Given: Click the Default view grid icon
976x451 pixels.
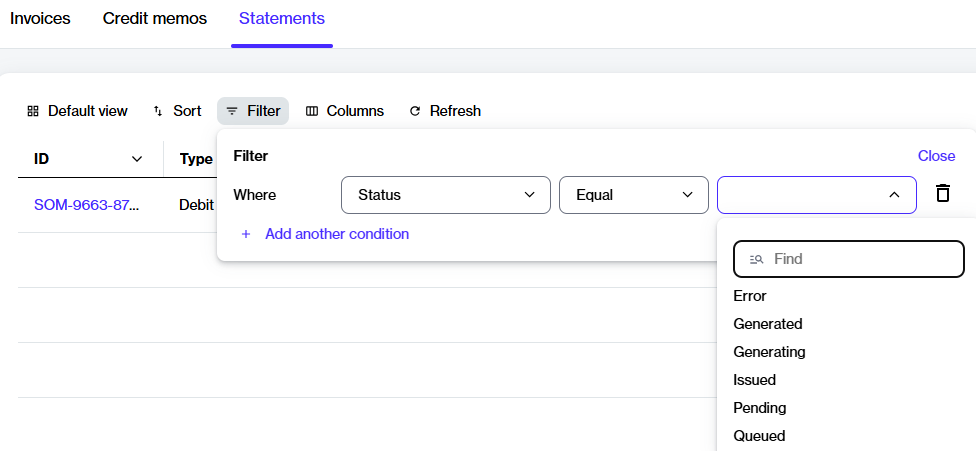Looking at the screenshot, I should (33, 111).
